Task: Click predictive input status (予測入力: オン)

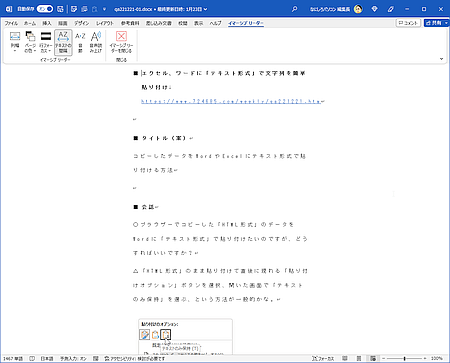Action: pyautogui.click(x=73, y=359)
